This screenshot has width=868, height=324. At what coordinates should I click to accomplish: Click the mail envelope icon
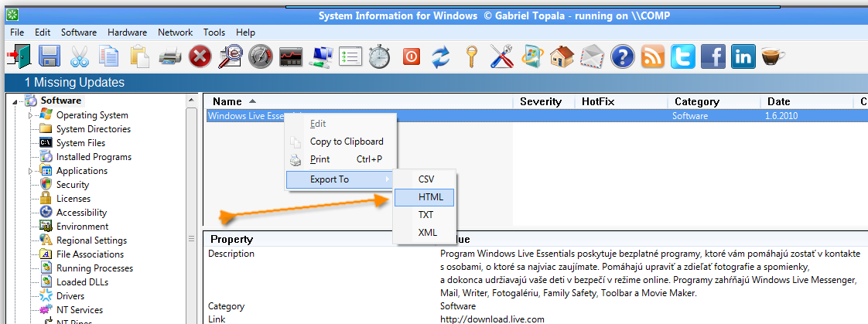click(x=593, y=56)
